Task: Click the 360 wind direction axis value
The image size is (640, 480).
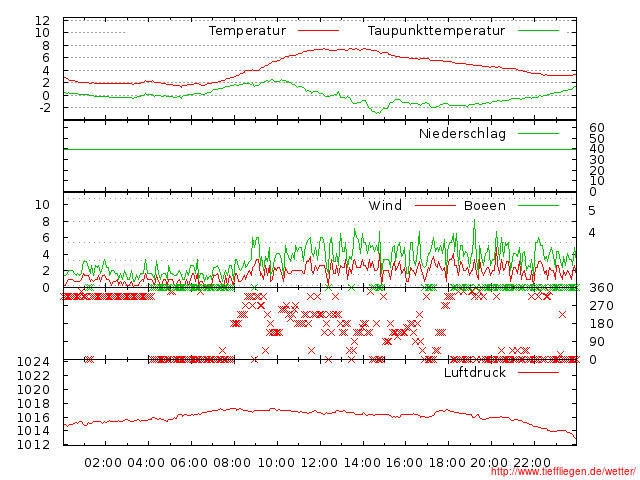Action: 601,288
